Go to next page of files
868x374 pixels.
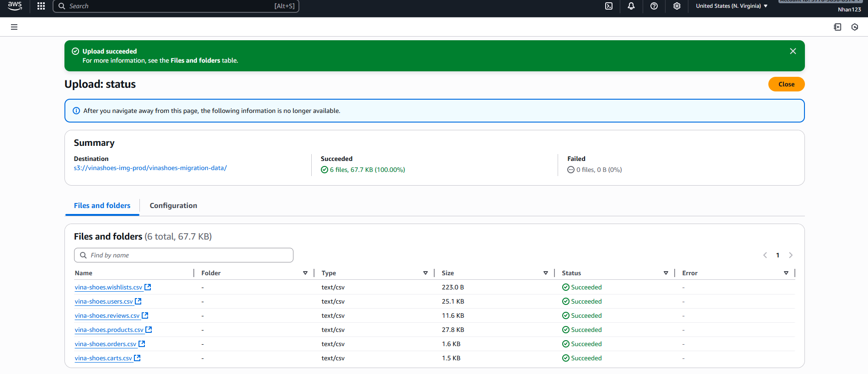(791, 255)
